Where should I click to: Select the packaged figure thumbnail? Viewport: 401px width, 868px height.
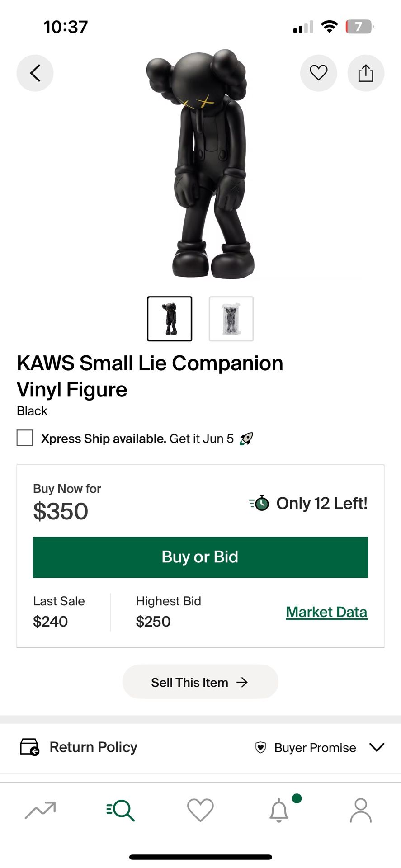tap(231, 319)
